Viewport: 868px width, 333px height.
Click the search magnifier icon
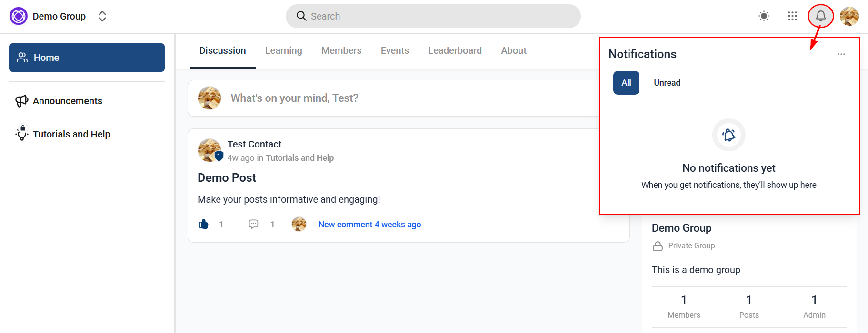coord(301,16)
